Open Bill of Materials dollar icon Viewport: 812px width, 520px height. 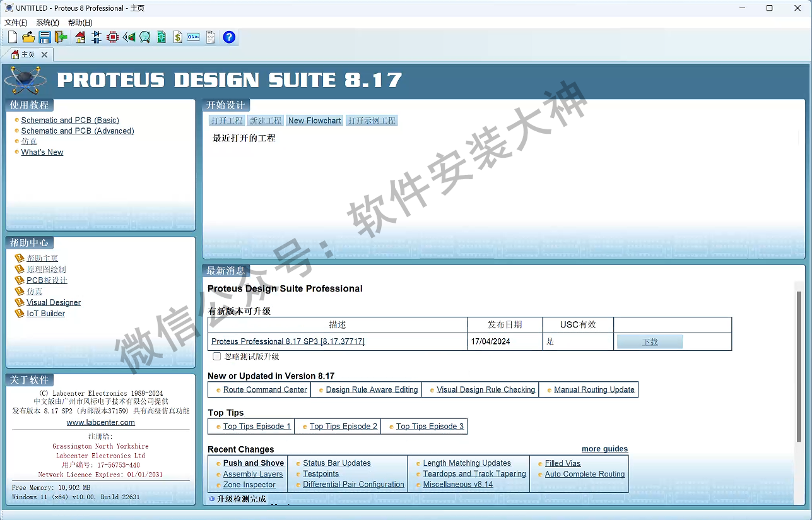click(x=178, y=37)
